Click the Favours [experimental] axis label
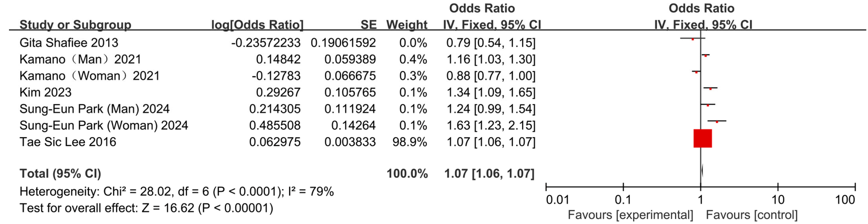 [x=630, y=215]
